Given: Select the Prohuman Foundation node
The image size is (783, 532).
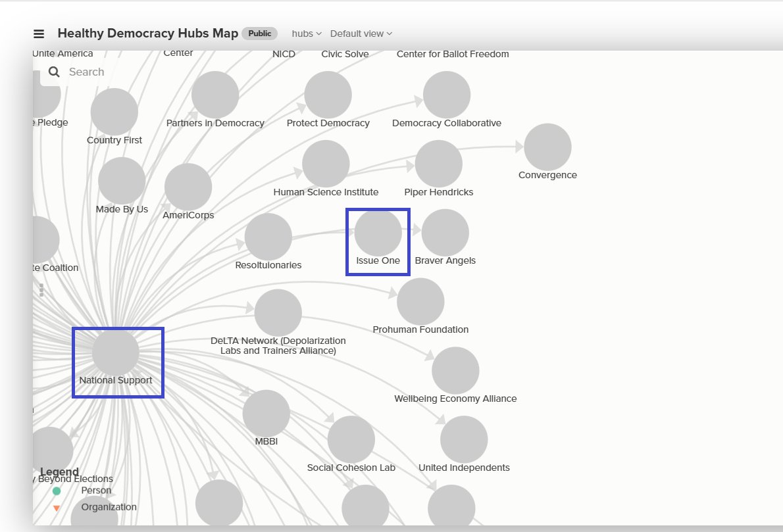Looking at the screenshot, I should point(420,301).
